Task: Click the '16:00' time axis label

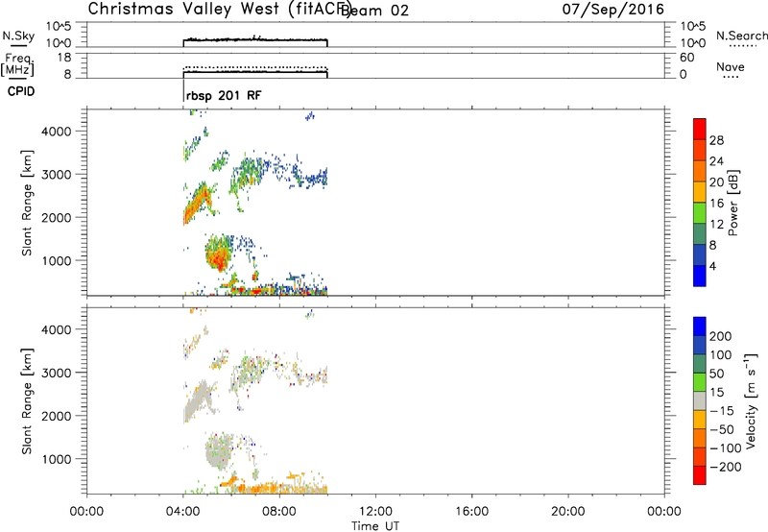Action: pyautogui.click(x=471, y=512)
